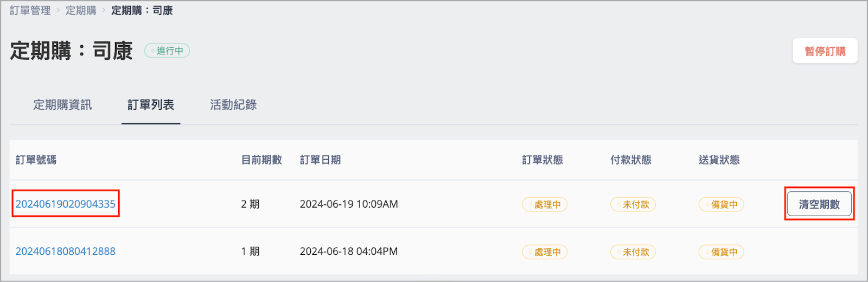Click the 訂單號碼 column header
868x282 pixels.
pyautogui.click(x=36, y=160)
